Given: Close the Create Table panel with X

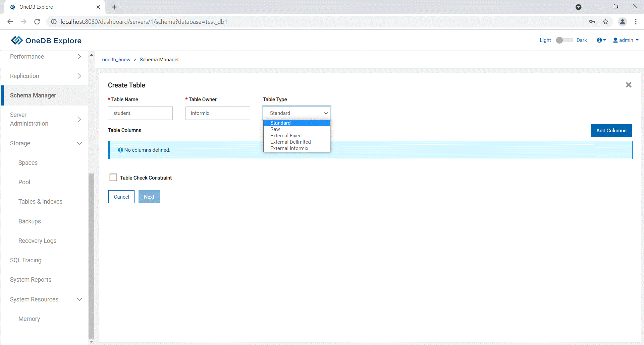Looking at the screenshot, I should click(x=628, y=85).
